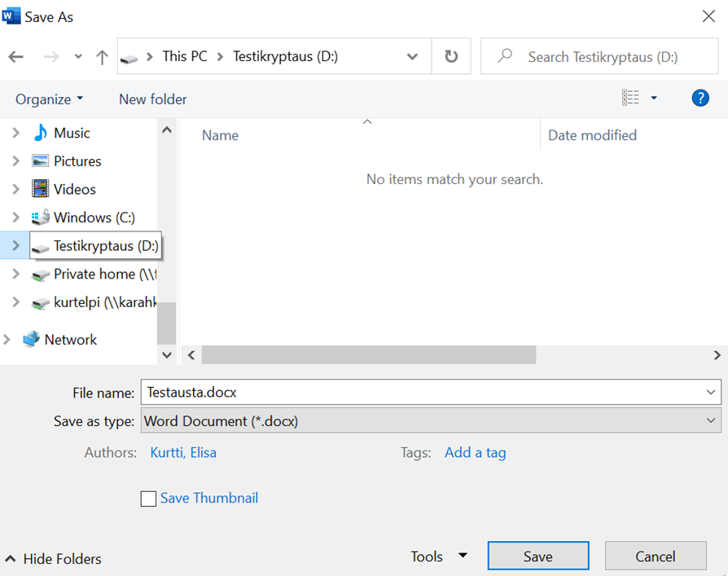The height and width of the screenshot is (576, 728).
Task: Click the change view layout icon
Action: point(631,99)
